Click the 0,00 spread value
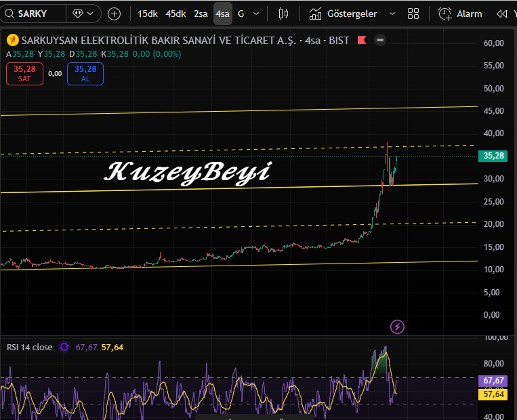 (55, 74)
